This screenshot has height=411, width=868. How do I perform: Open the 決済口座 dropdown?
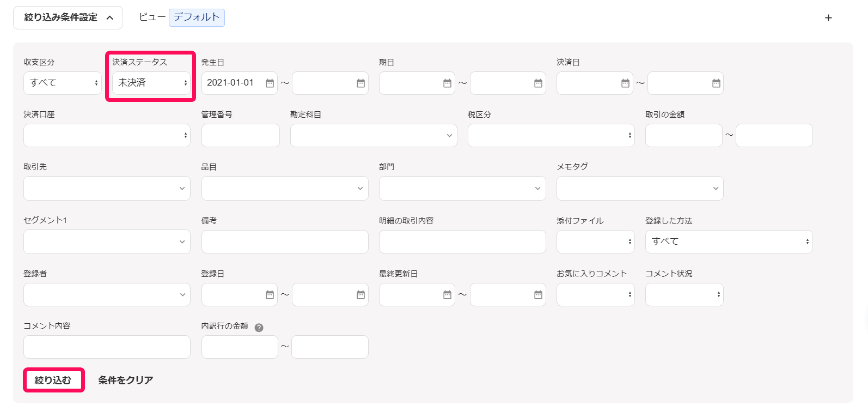107,135
